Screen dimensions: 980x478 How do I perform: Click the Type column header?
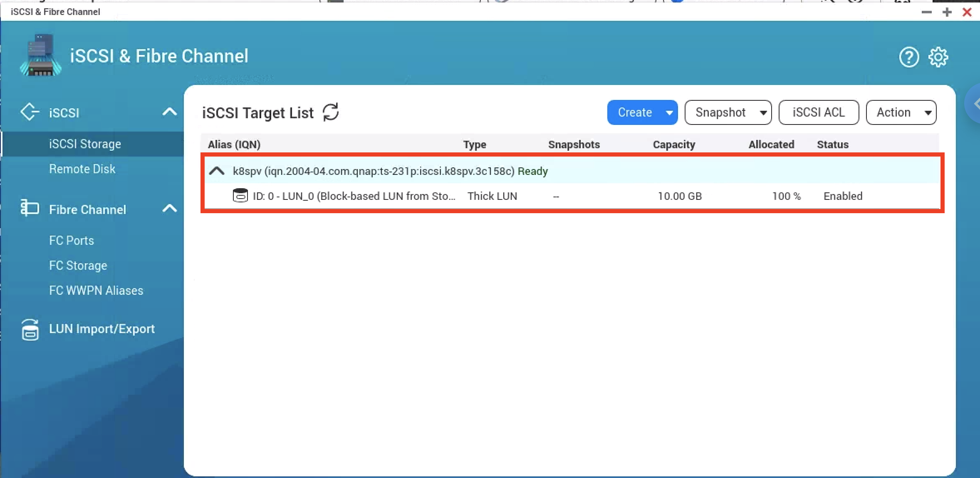475,144
